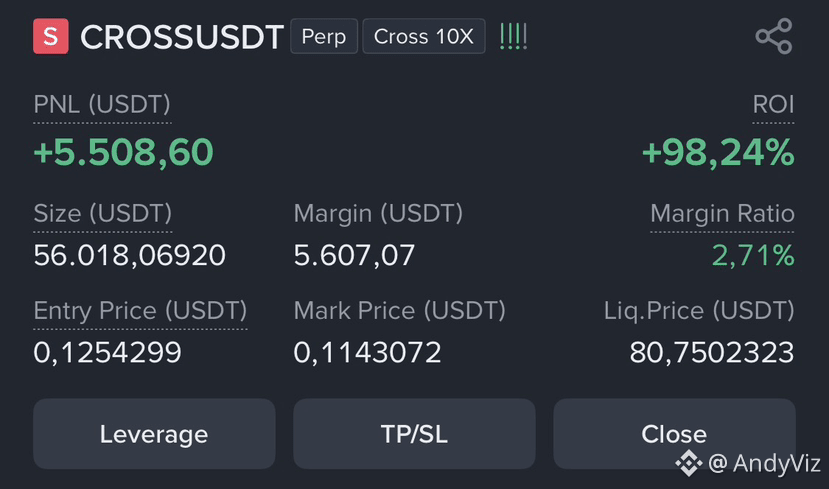Tap the 0,1143072 mark price value
This screenshot has width=829, height=489.
(x=367, y=352)
